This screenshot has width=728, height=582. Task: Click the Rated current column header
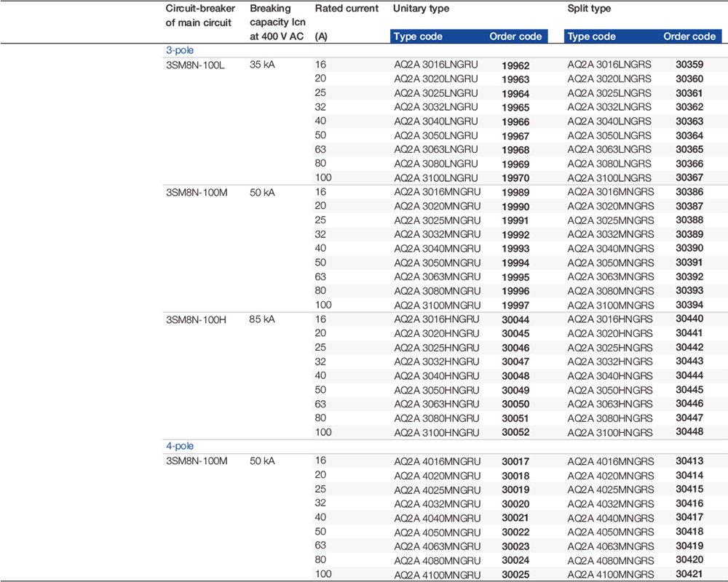tap(347, 9)
